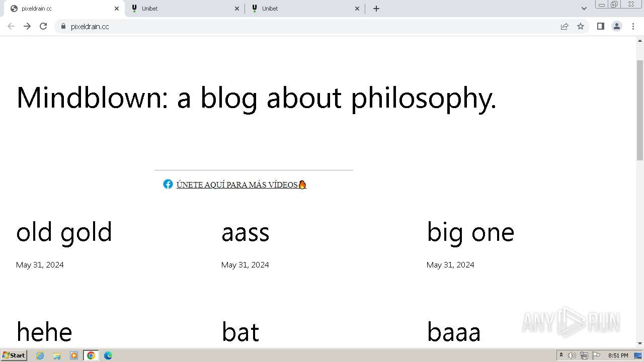Open the ÚNETE AQUÍ PARA MÁS VÍDEOS link

(x=242, y=185)
